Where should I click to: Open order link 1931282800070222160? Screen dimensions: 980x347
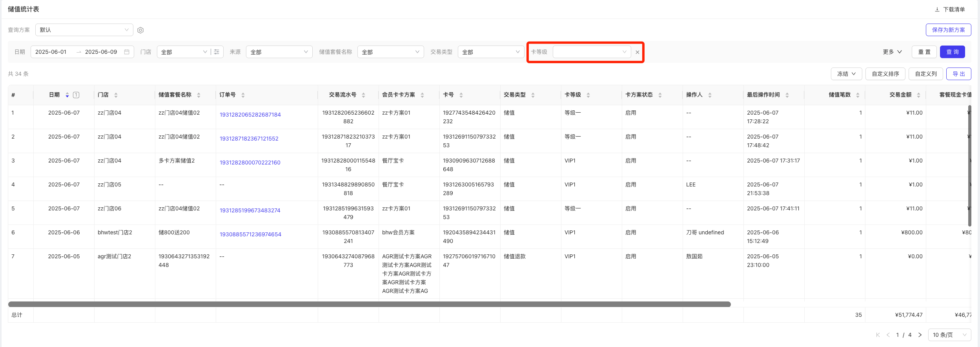[x=250, y=163]
